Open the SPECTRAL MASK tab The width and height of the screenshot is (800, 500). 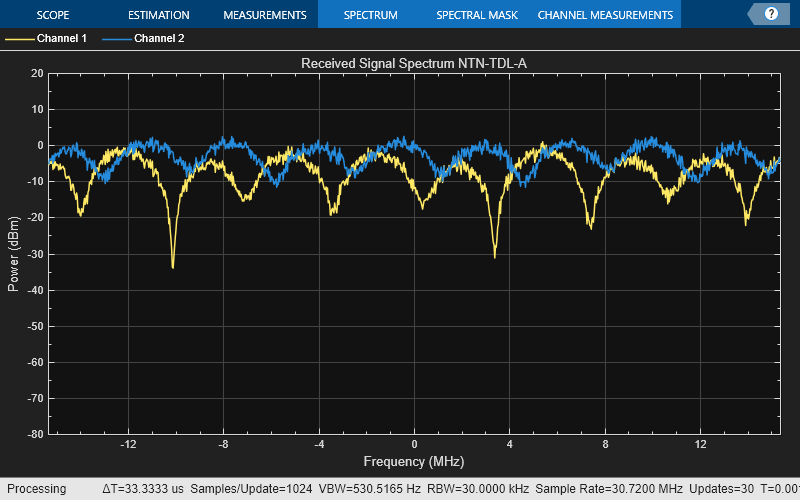[x=477, y=15]
